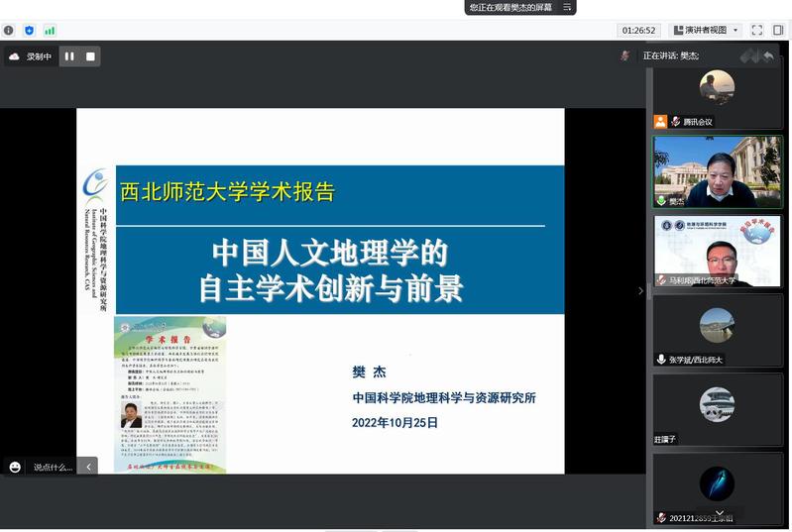Open the 演讲者视图 view dropdown

pyautogui.click(x=705, y=31)
